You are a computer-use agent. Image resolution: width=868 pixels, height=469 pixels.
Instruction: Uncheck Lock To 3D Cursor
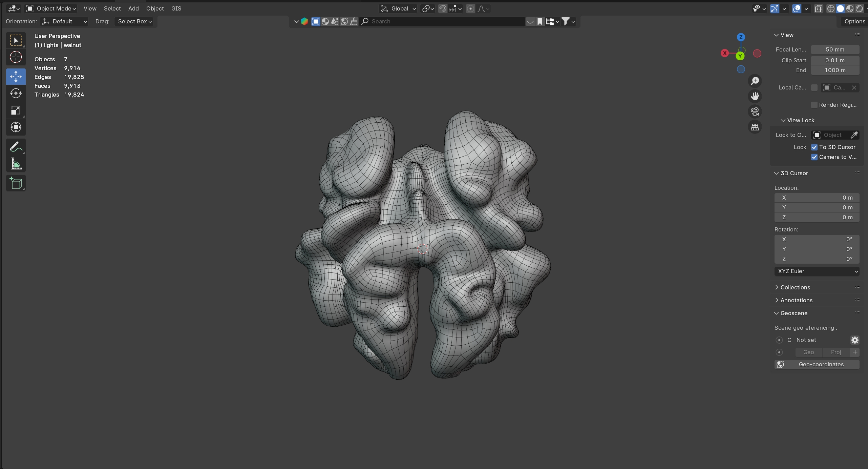pyautogui.click(x=814, y=147)
